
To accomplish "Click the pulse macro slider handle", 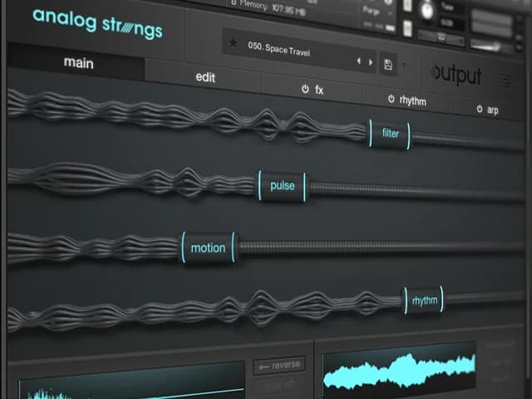I will pyautogui.click(x=282, y=185).
